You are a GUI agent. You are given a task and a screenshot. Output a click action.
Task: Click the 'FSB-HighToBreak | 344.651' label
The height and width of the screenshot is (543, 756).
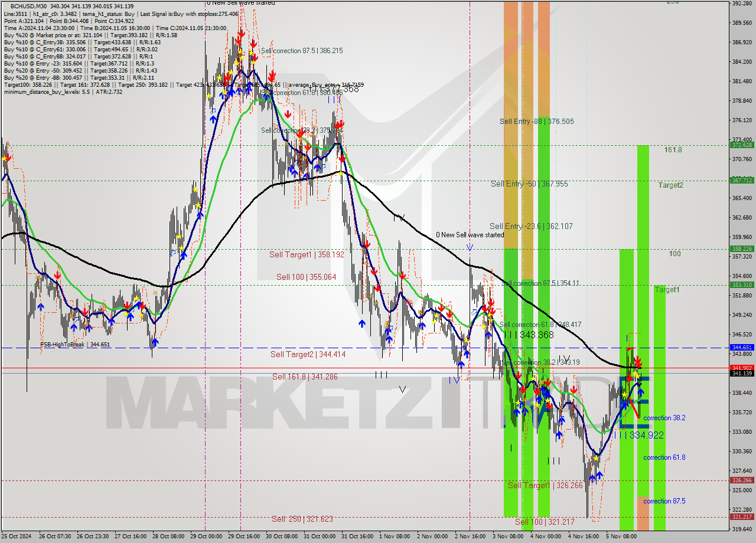point(75,345)
